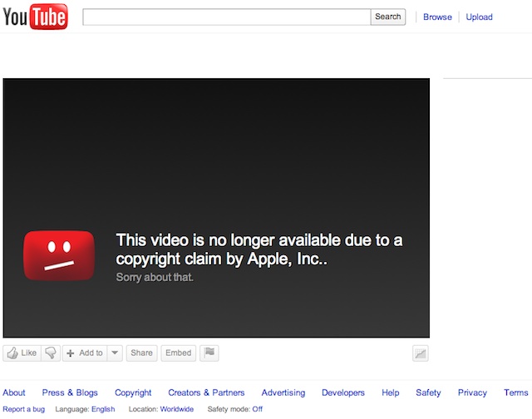Change language via the English link
This screenshot has height=419, width=532.
click(103, 409)
